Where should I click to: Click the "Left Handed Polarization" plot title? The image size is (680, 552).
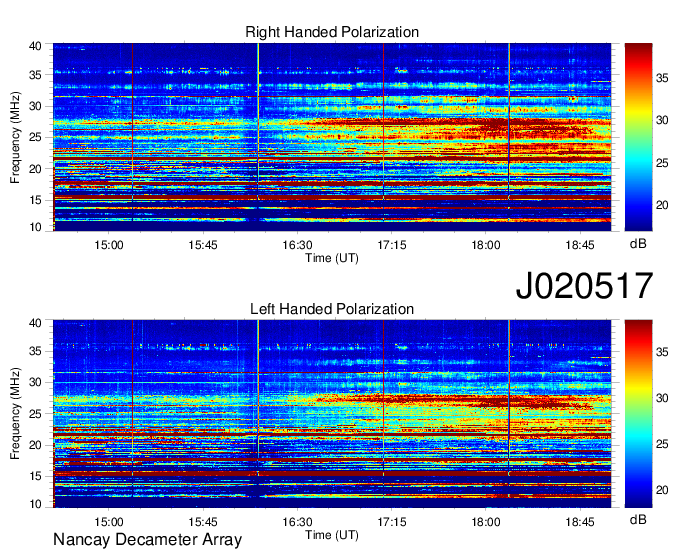(x=332, y=309)
